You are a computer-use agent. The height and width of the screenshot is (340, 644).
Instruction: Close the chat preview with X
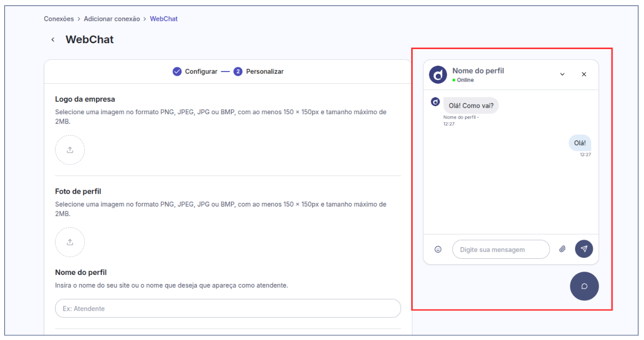point(584,75)
